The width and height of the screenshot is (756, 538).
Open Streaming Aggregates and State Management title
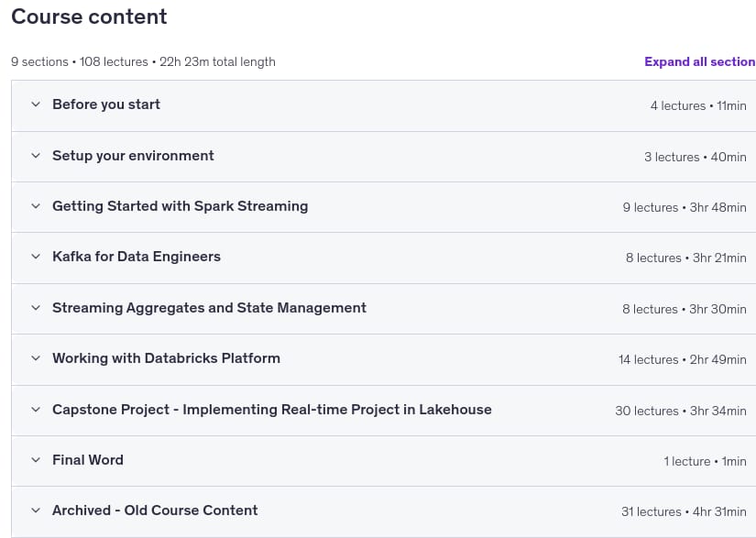tap(209, 308)
